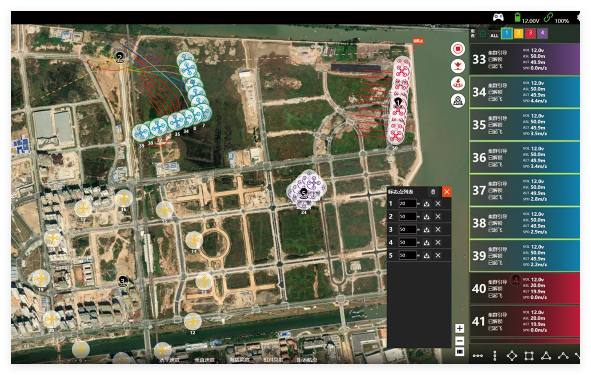
Task: Select the vertical line formation icon
Action: (x=495, y=355)
